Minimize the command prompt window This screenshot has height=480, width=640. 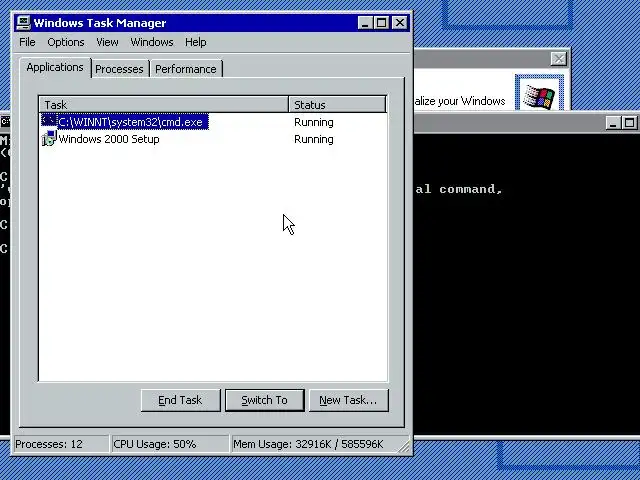tap(612, 123)
